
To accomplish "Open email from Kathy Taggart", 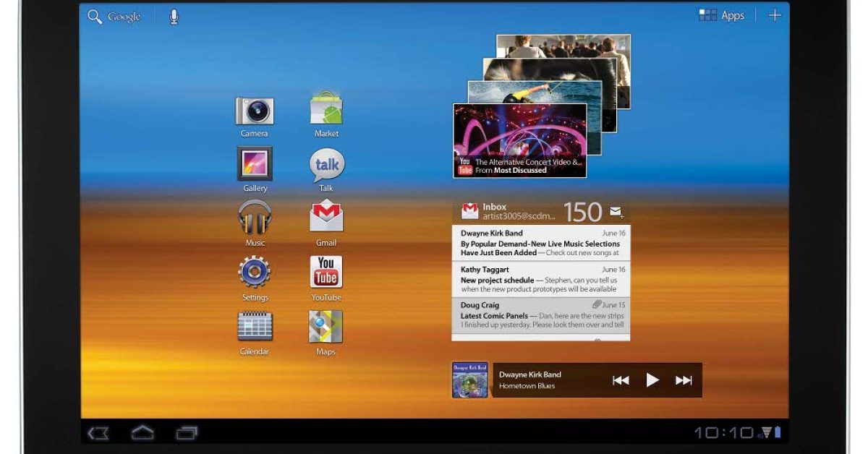I will [x=541, y=279].
